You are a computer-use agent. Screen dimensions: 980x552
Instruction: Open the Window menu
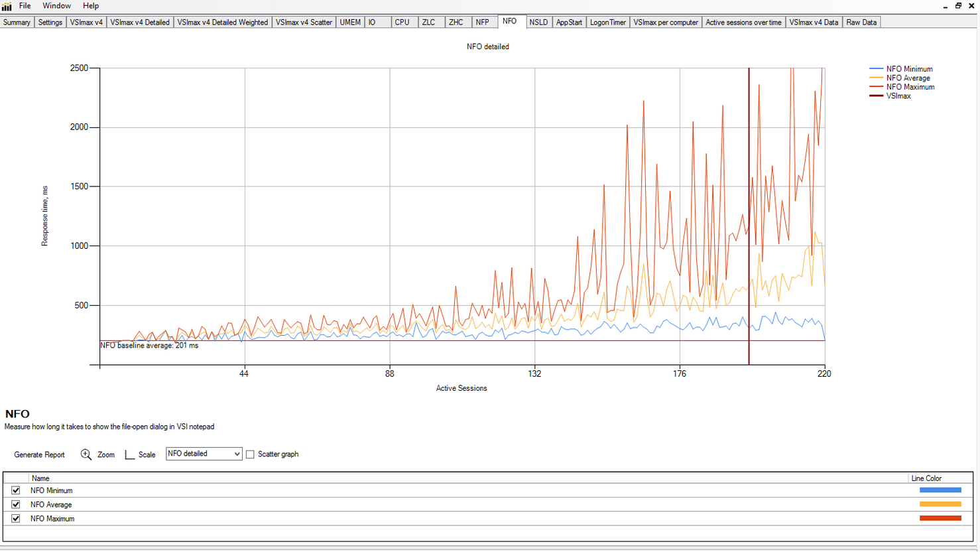pyautogui.click(x=56, y=6)
